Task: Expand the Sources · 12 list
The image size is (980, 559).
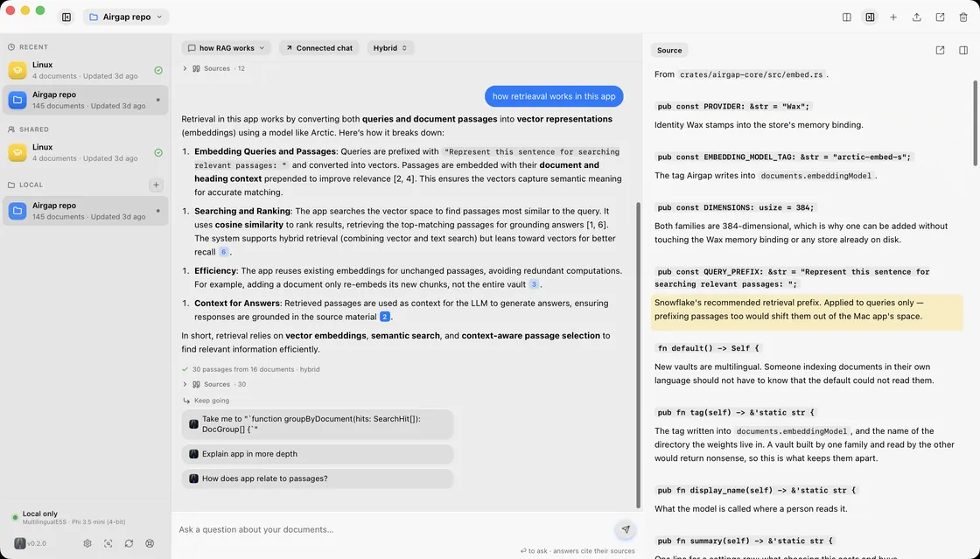Action: (214, 69)
